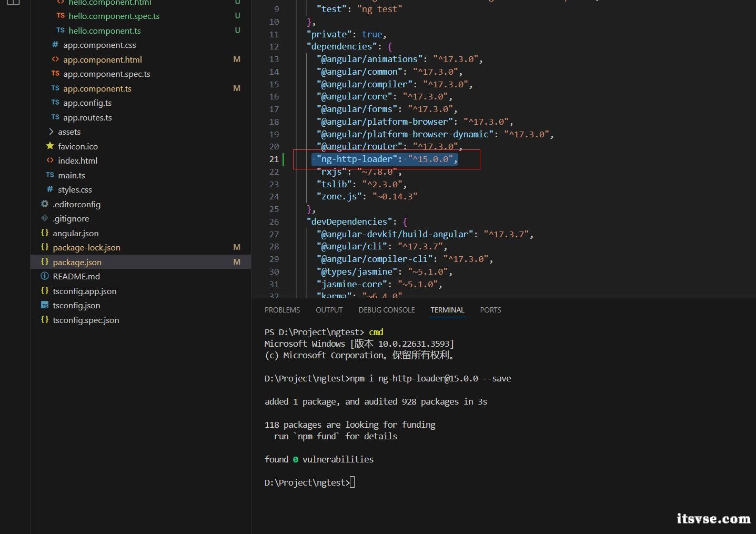
Task: Click the modified badge M on package.json
Action: pyautogui.click(x=237, y=262)
